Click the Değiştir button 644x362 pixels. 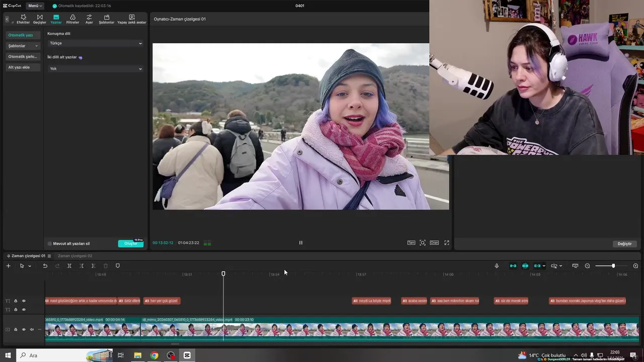pos(624,244)
